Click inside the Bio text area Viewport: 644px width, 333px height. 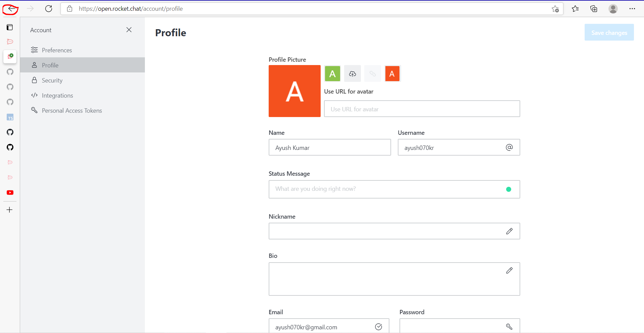tap(394, 279)
